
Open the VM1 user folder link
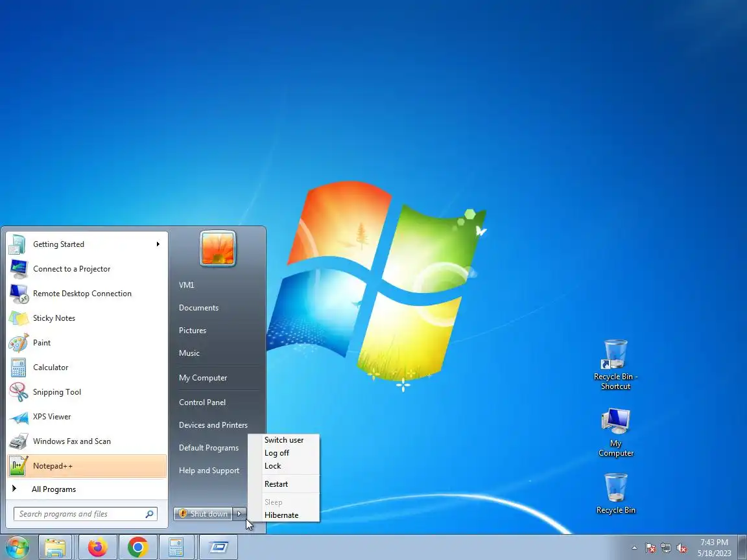(186, 285)
